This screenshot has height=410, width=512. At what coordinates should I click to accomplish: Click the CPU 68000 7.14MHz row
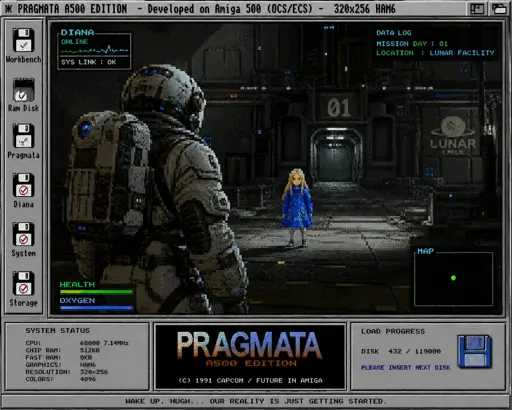(x=77, y=343)
